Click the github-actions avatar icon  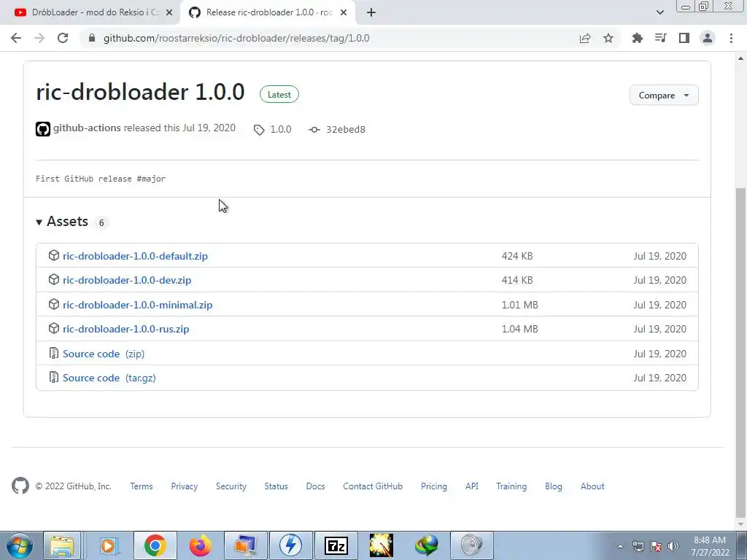(x=43, y=129)
